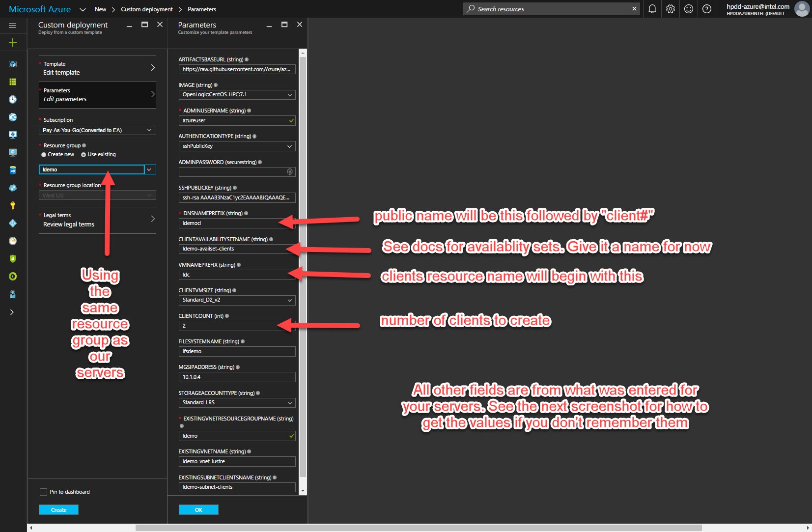Open the CLIENTVMSIZE Standard_D2_v2 dropdown
Viewport: 812px width, 532px height.
pyautogui.click(x=237, y=300)
